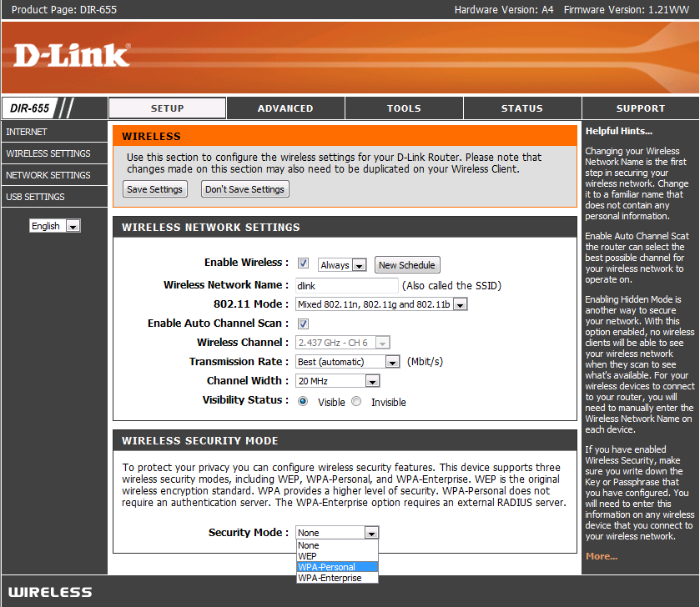This screenshot has height=607, width=700.
Task: Click the (Also called the SSID) note
Action: (451, 285)
